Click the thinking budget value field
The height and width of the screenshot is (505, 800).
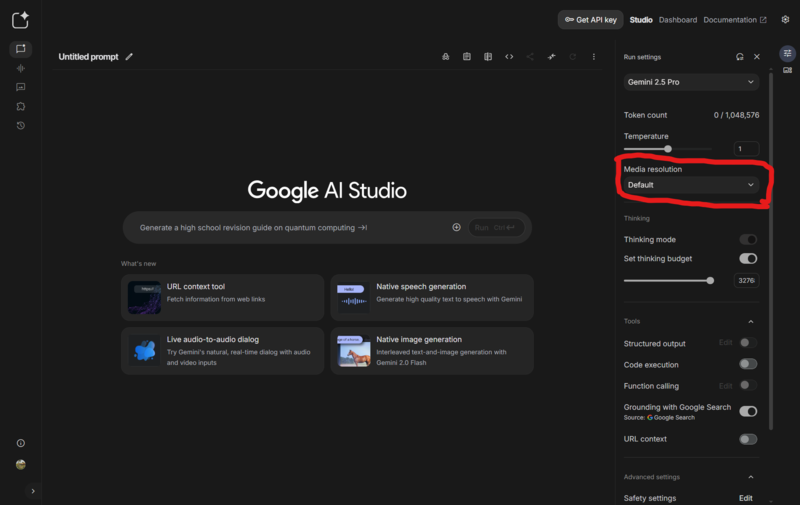(x=746, y=281)
